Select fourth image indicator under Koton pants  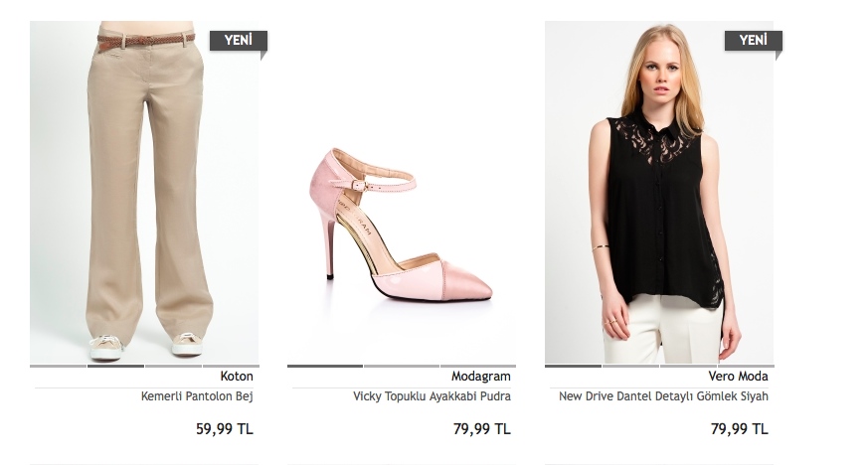(231, 366)
